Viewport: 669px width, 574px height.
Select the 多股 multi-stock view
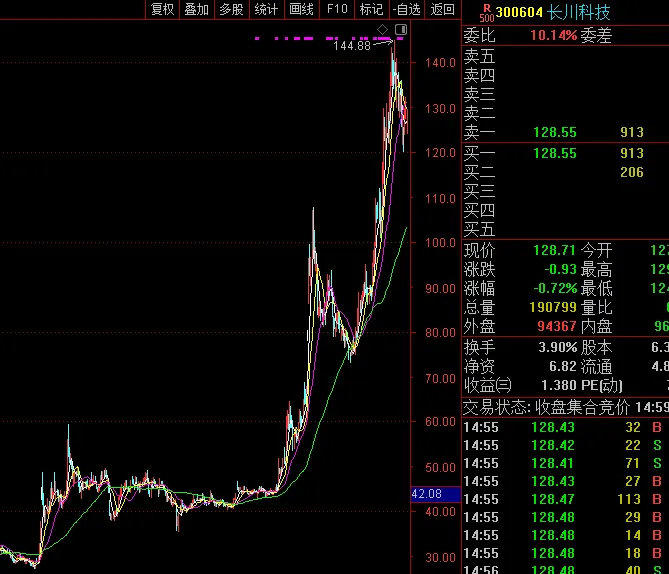click(232, 9)
